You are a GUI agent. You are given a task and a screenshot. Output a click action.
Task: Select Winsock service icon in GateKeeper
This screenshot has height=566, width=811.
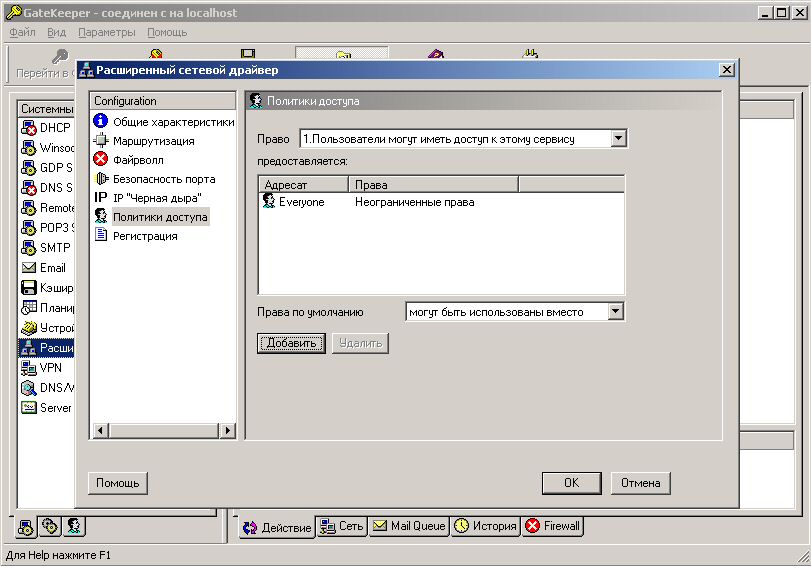tap(28, 148)
